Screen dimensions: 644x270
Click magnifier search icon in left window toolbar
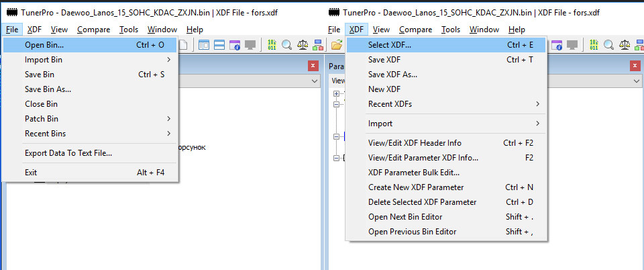pos(286,44)
